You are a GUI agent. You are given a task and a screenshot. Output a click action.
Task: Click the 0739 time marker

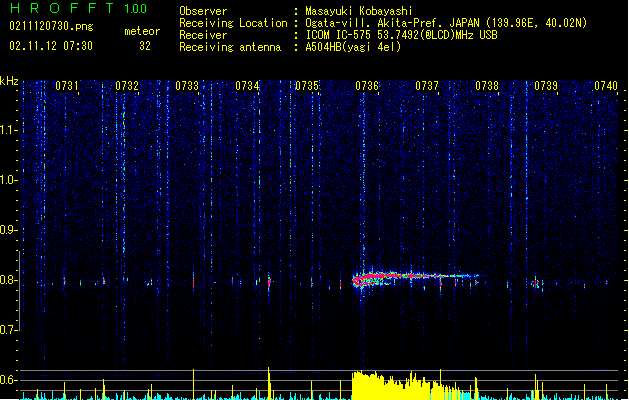pyautogui.click(x=546, y=86)
